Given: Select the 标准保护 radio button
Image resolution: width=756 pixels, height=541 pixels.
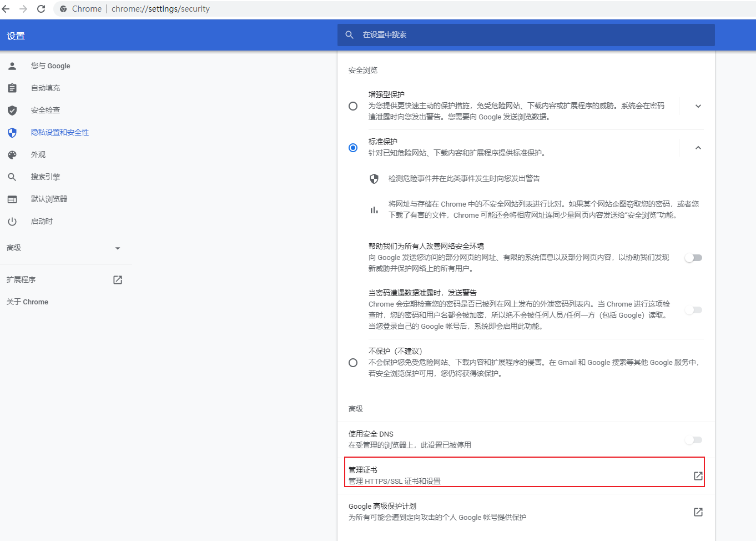Looking at the screenshot, I should (353, 148).
